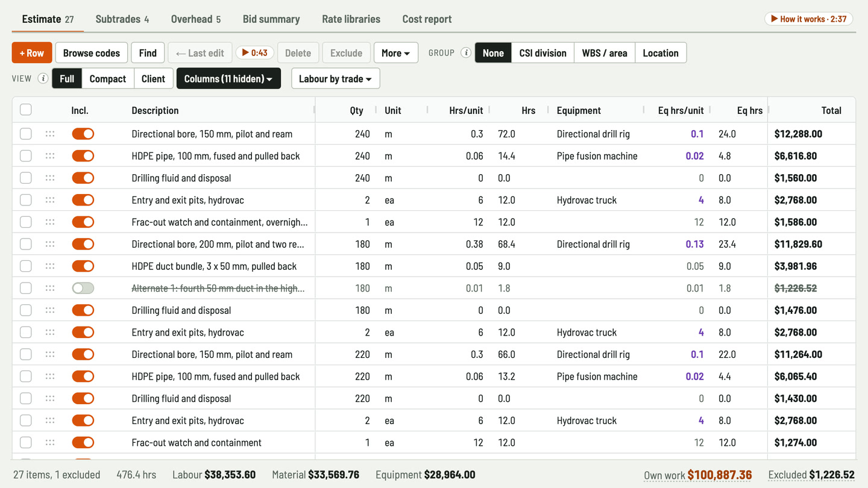Click Pipe fusion machine in $6,616.80 row
This screenshot has height=488, width=868.
pos(597,156)
